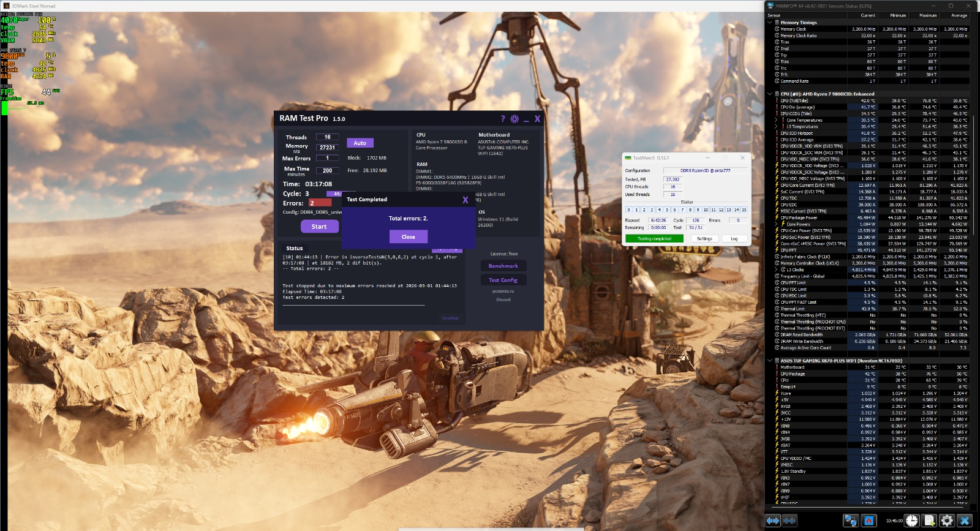The image size is (980, 531).
Task: Open RAM Test Pro settings gear
Action: click(514, 119)
